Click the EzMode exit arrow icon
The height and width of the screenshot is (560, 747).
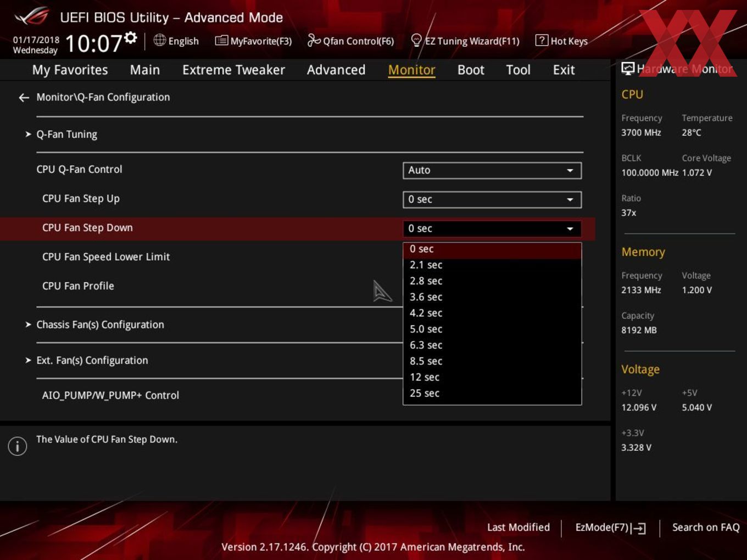pos(638,528)
